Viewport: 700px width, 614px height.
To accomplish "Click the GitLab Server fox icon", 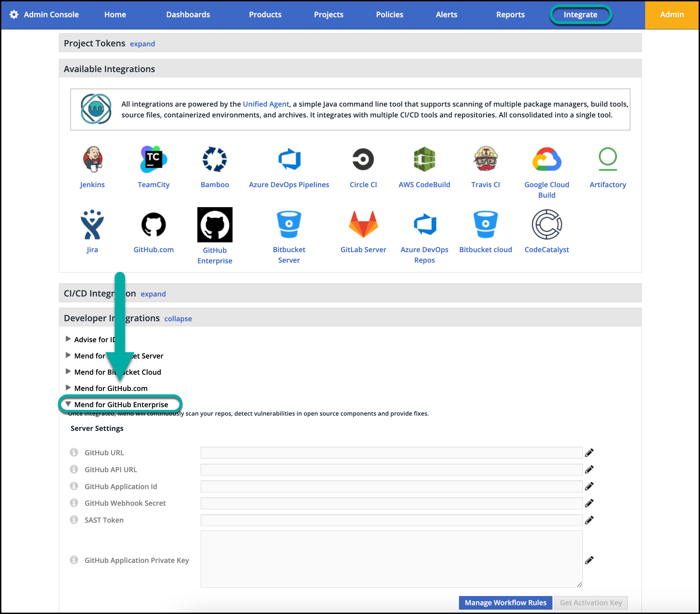I will [363, 224].
